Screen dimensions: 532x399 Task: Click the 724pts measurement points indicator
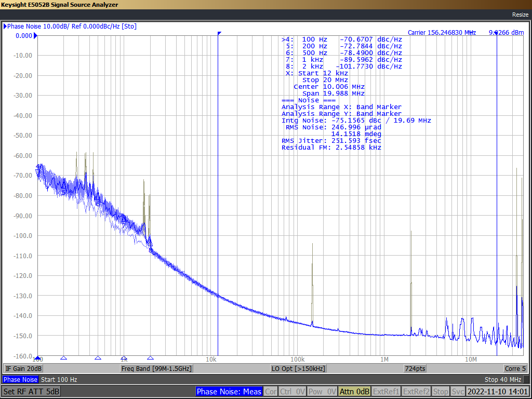[415, 368]
